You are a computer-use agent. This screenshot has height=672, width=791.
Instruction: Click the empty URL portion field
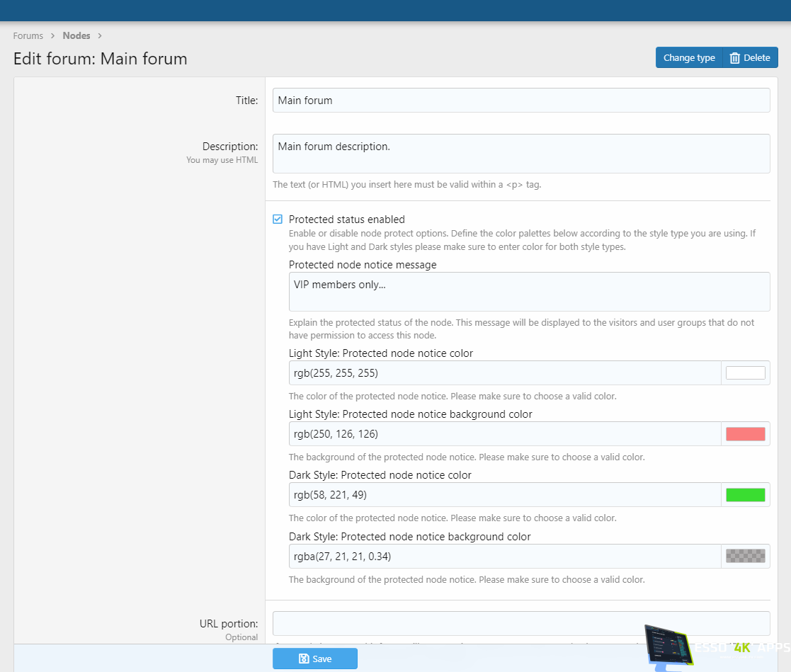[520, 624]
